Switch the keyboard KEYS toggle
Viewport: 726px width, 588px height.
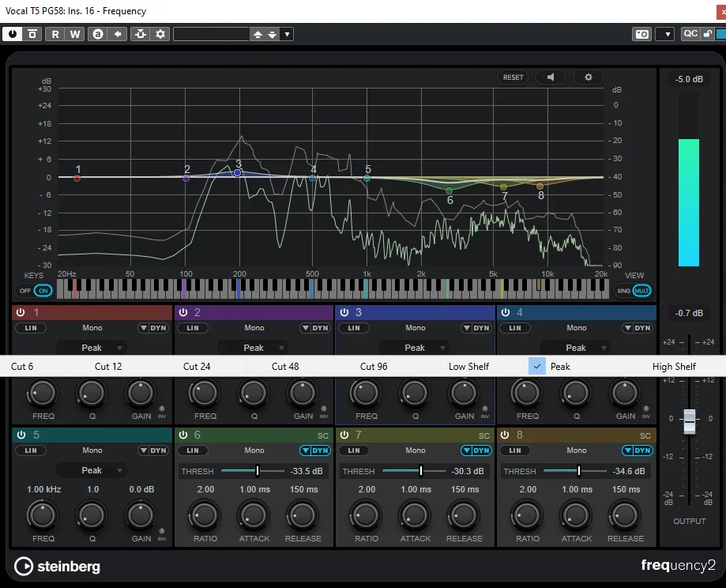point(34,291)
